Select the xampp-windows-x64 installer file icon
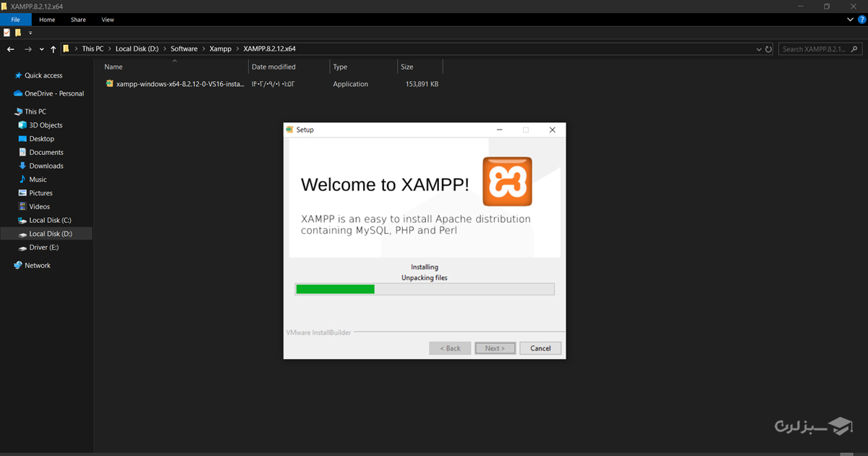 pos(110,84)
